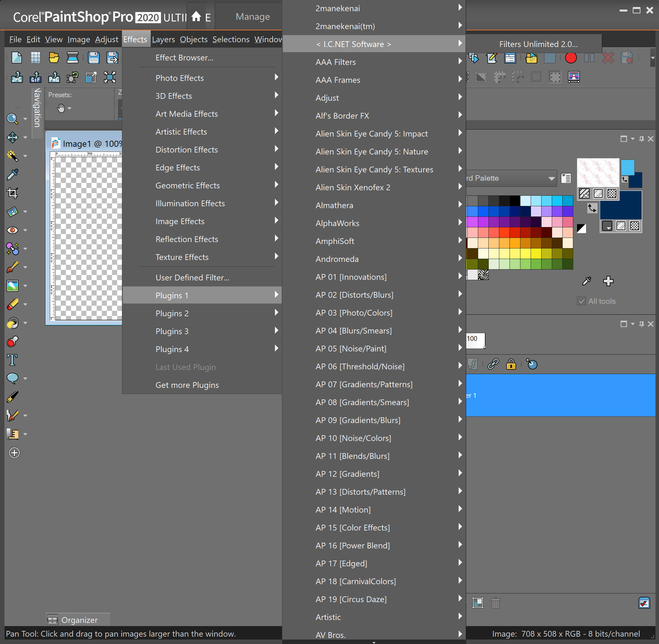Image resolution: width=659 pixels, height=644 pixels.
Task: Click the Zoom tool magnifier icon
Action: point(12,118)
